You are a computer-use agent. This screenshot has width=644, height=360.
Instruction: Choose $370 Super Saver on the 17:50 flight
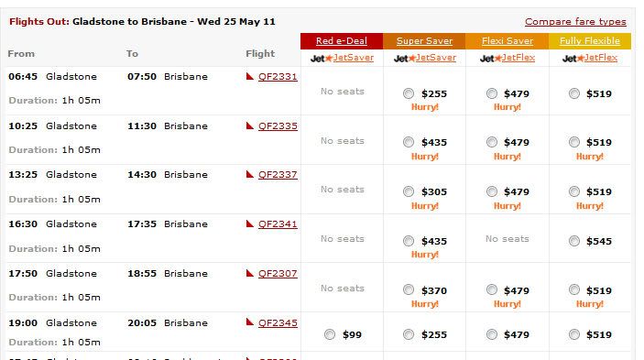point(409,289)
